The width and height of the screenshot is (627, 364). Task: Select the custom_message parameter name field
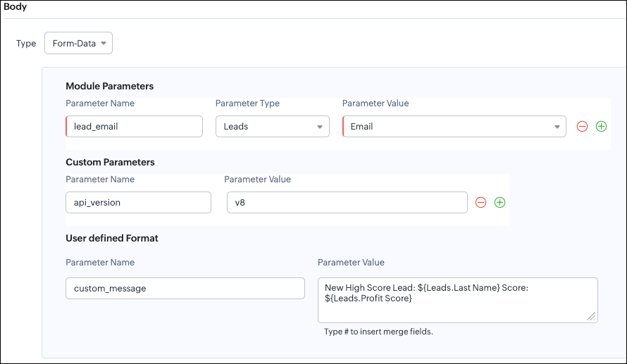(x=185, y=289)
